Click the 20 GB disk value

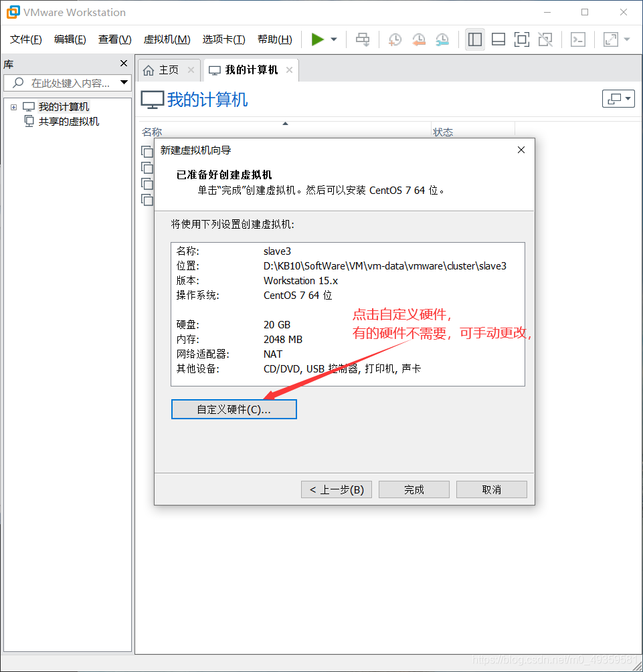coord(277,325)
